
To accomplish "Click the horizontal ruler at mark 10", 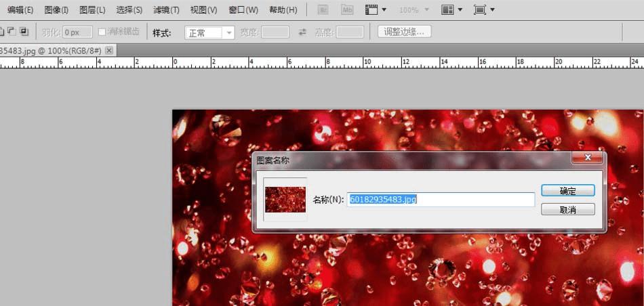I will [x=367, y=62].
